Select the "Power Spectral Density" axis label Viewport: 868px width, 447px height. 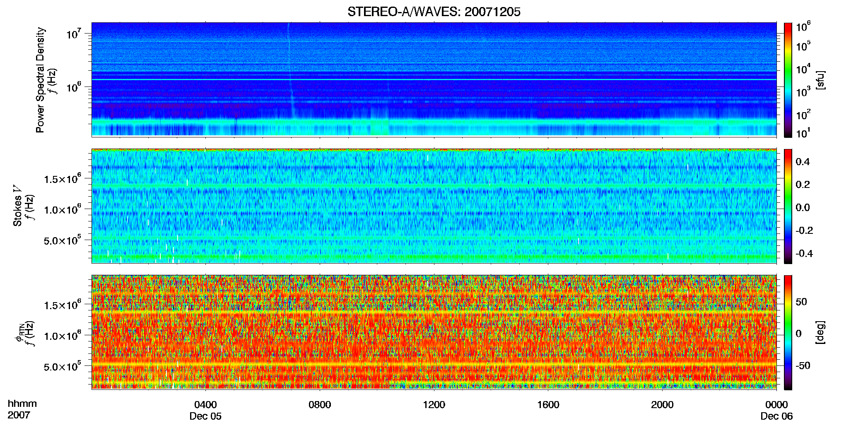40,80
